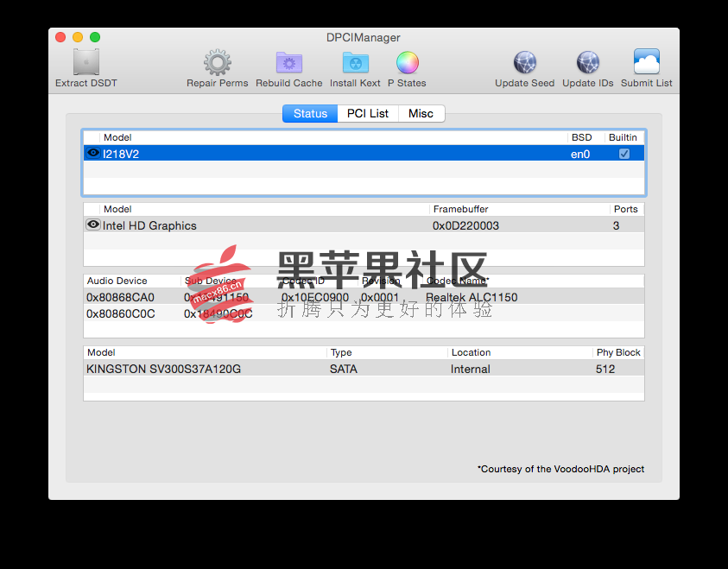This screenshot has height=569, width=728.
Task: Switch to the PCI List tab
Action: 368,114
